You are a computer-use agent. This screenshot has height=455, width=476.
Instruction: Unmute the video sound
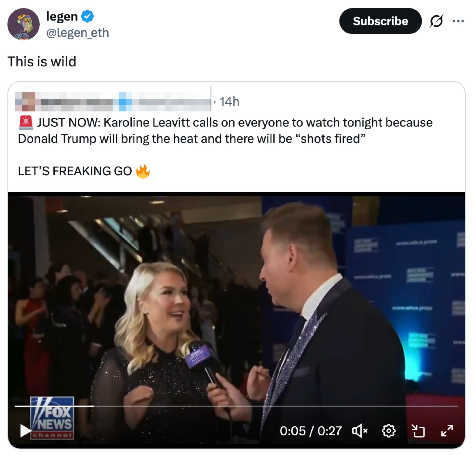pyautogui.click(x=360, y=431)
